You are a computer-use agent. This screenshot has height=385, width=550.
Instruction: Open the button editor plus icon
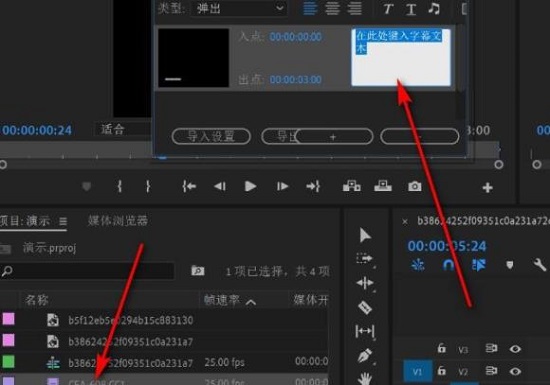pyautogui.click(x=487, y=188)
